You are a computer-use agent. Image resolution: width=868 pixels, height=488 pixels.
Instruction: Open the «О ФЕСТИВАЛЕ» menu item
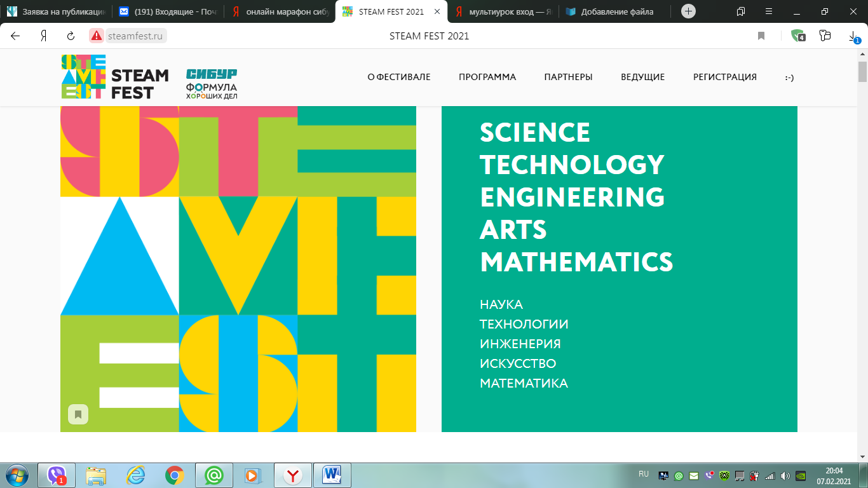tap(399, 77)
